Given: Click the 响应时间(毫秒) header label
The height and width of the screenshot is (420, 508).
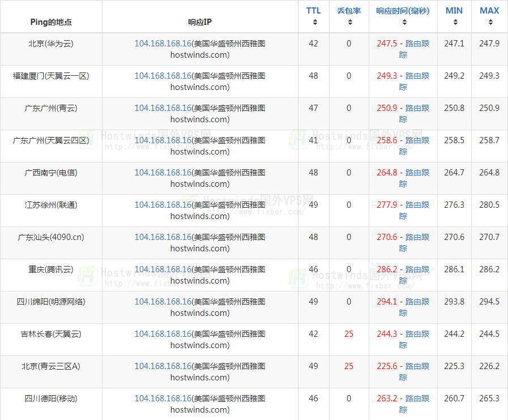Looking at the screenshot, I should 403,11.
